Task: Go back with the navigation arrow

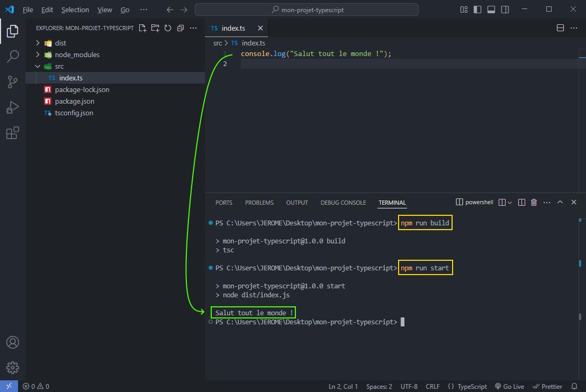Action: tap(170, 10)
